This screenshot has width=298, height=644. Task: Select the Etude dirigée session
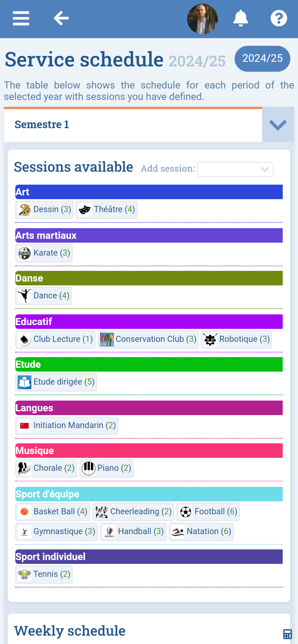56,382
